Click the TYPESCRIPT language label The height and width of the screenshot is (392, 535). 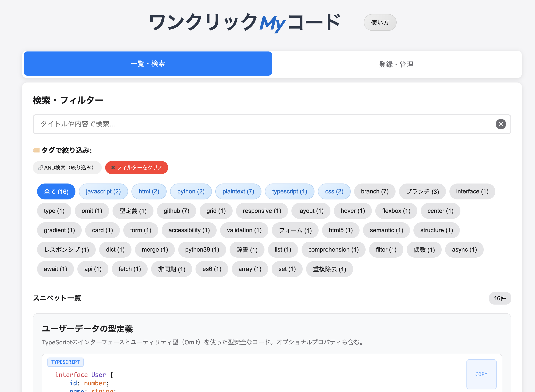65,362
